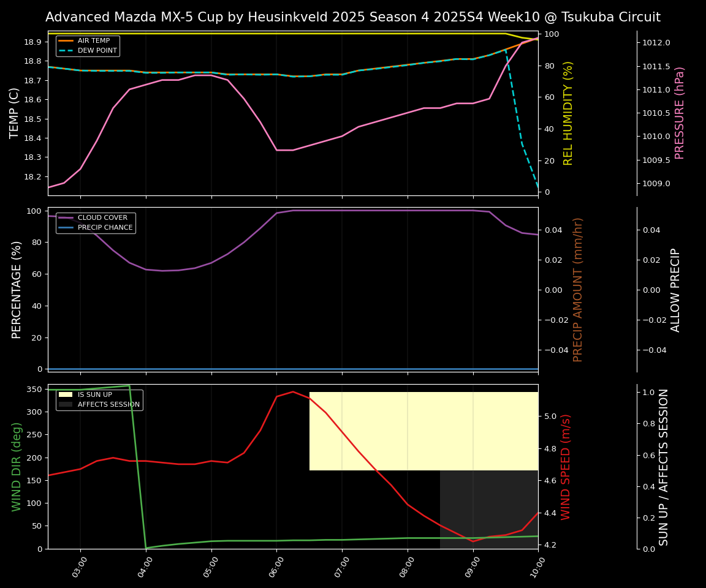Select the WIND SPEED (m/s) axis label

coord(566,467)
